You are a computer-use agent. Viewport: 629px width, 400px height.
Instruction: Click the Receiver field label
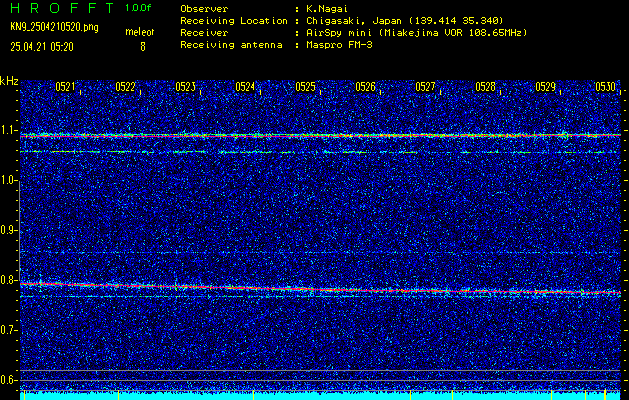(204, 33)
